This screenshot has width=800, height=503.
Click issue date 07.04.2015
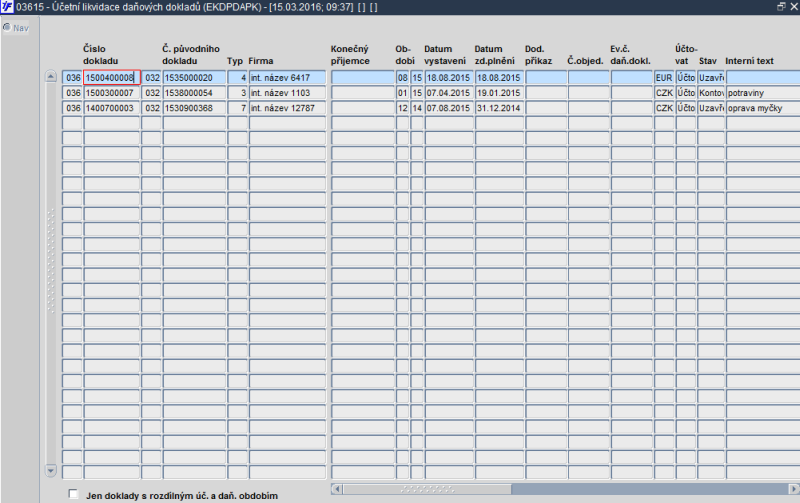(x=449, y=93)
